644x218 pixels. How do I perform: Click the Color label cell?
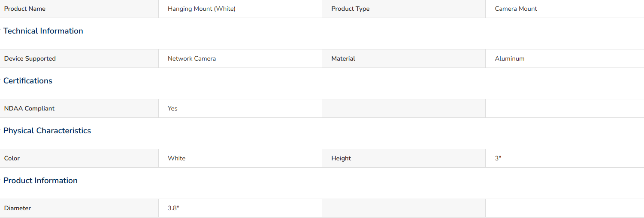click(x=79, y=158)
